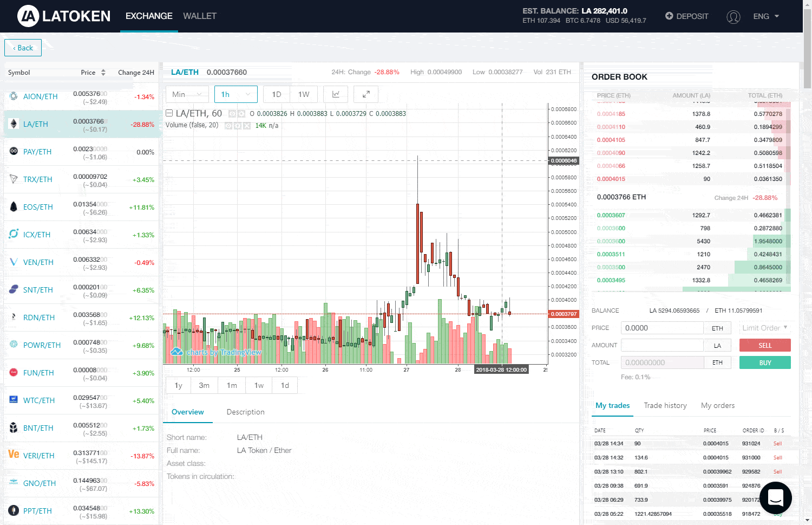The image size is (812, 525).
Task: Click the GNO coin icon
Action: tap(14, 483)
